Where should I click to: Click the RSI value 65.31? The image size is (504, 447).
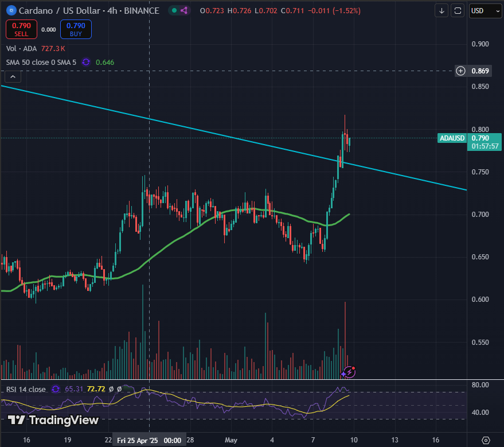click(74, 389)
